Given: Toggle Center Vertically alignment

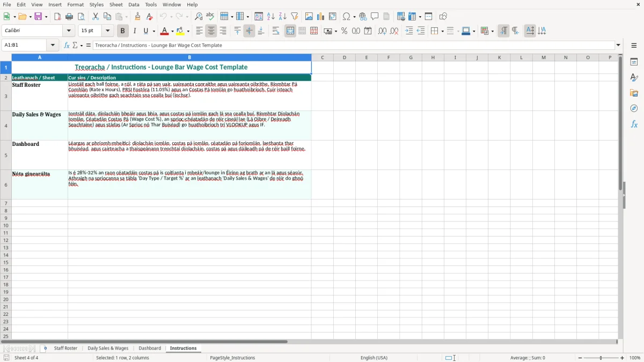Looking at the screenshot, I should [249, 31].
